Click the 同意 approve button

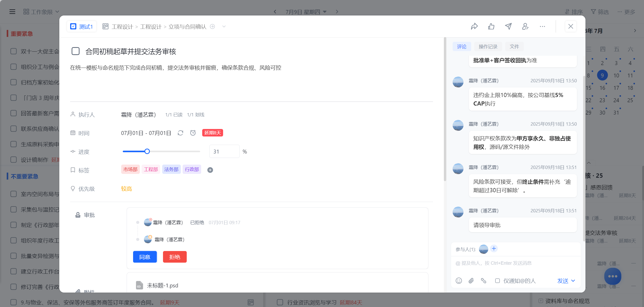point(145,257)
